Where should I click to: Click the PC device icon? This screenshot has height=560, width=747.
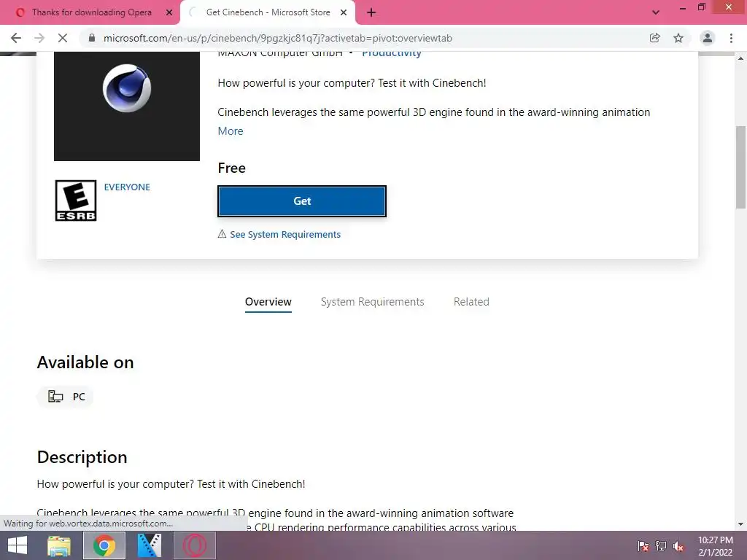click(55, 397)
